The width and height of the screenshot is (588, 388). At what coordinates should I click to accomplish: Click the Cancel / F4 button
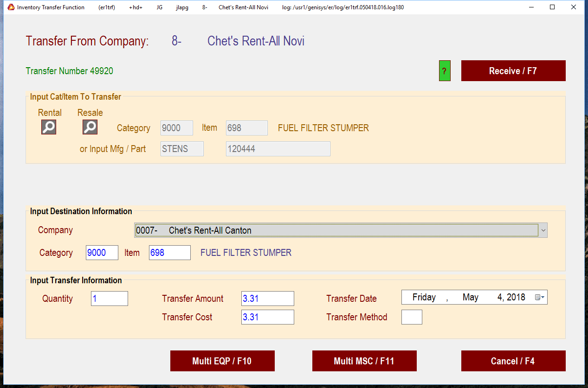coord(513,361)
